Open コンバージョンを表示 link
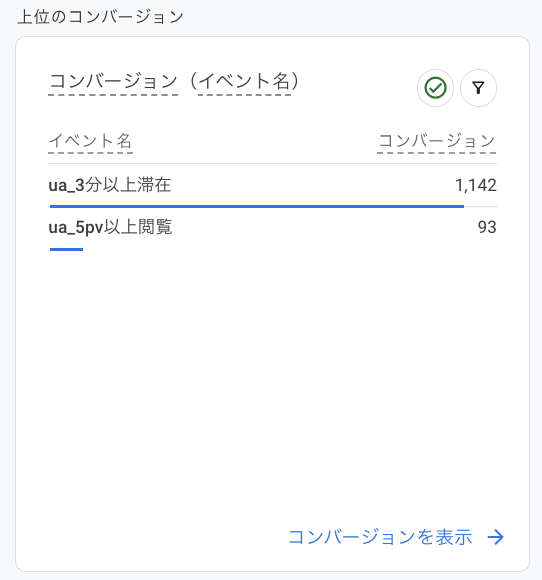 pos(380,537)
